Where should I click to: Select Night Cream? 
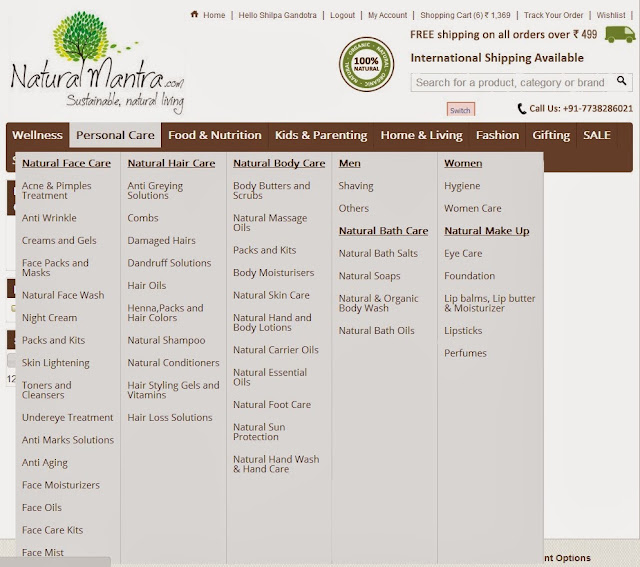(x=49, y=318)
